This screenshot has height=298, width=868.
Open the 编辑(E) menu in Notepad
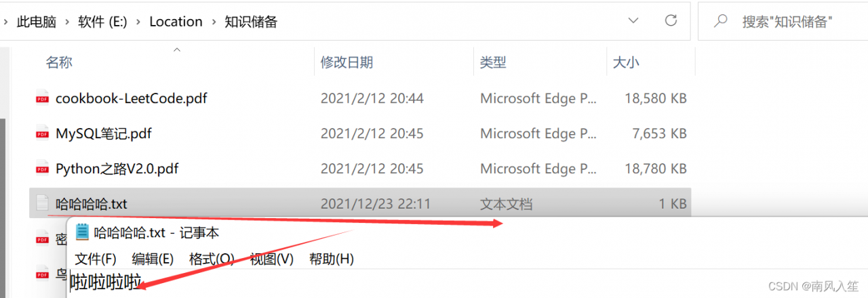coord(153,259)
